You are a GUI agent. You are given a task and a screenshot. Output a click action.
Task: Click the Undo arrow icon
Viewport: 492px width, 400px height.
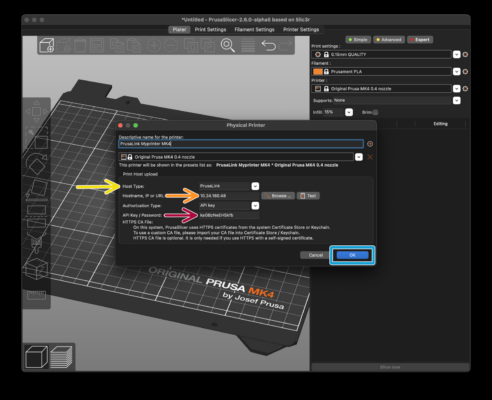coord(269,45)
